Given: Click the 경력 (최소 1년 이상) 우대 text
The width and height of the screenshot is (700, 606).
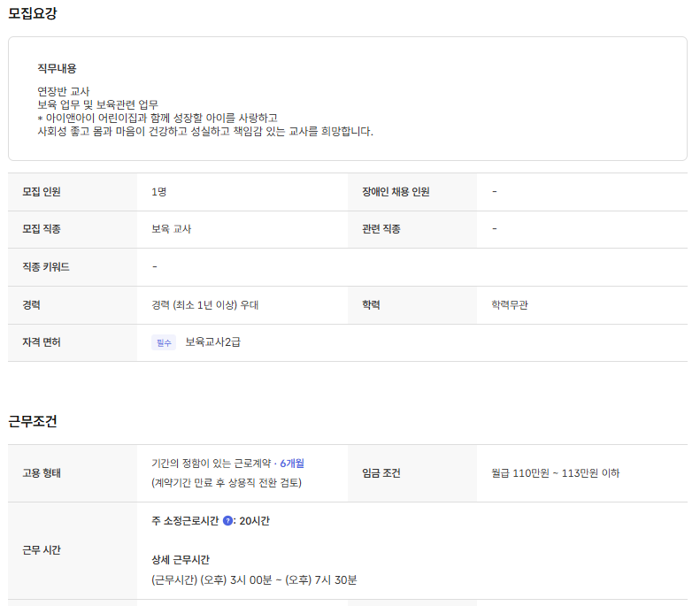Looking at the screenshot, I should pos(204,305).
